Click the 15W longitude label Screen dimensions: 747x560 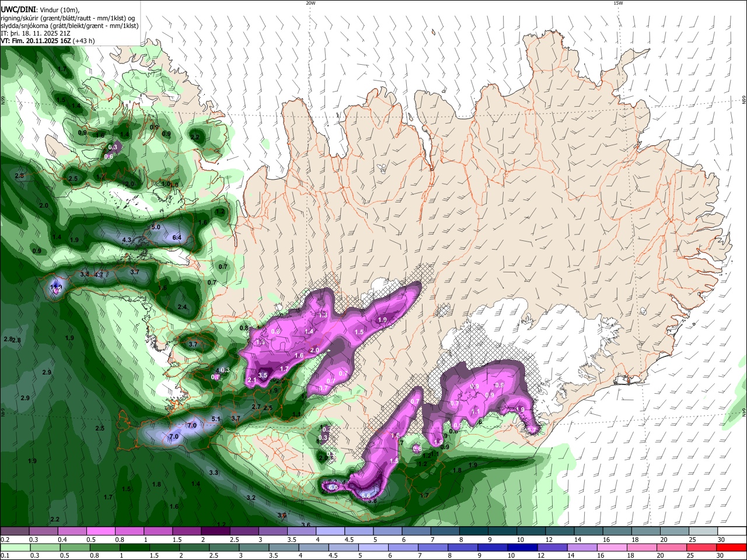[x=618, y=3]
